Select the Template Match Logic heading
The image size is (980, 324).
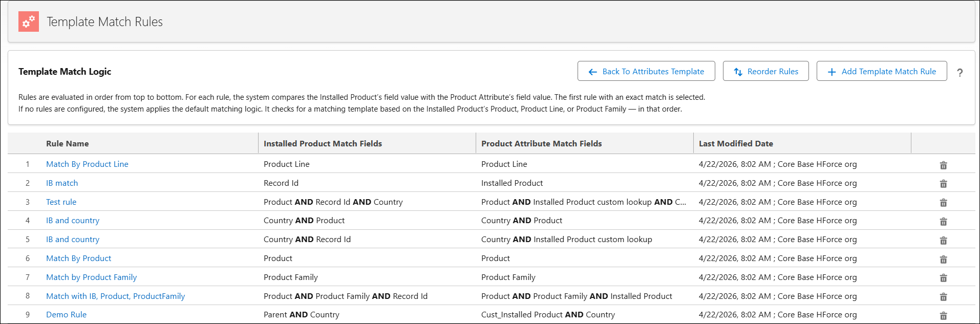tap(65, 71)
